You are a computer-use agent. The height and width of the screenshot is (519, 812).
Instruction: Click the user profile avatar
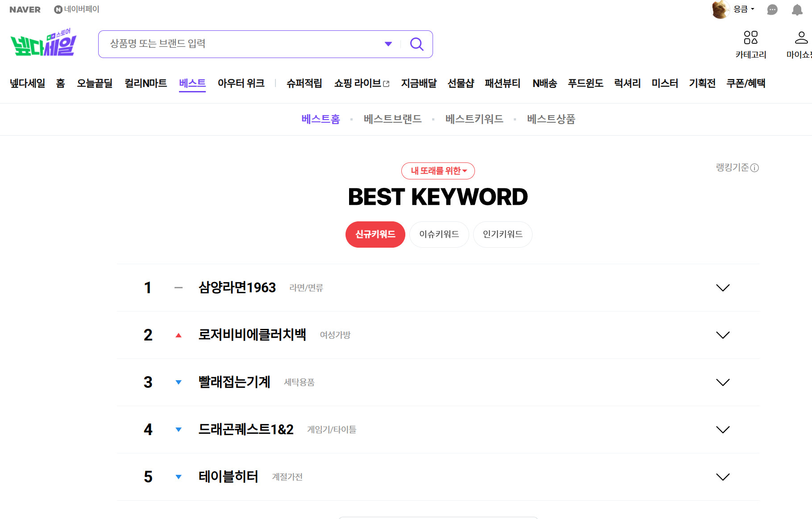click(720, 9)
